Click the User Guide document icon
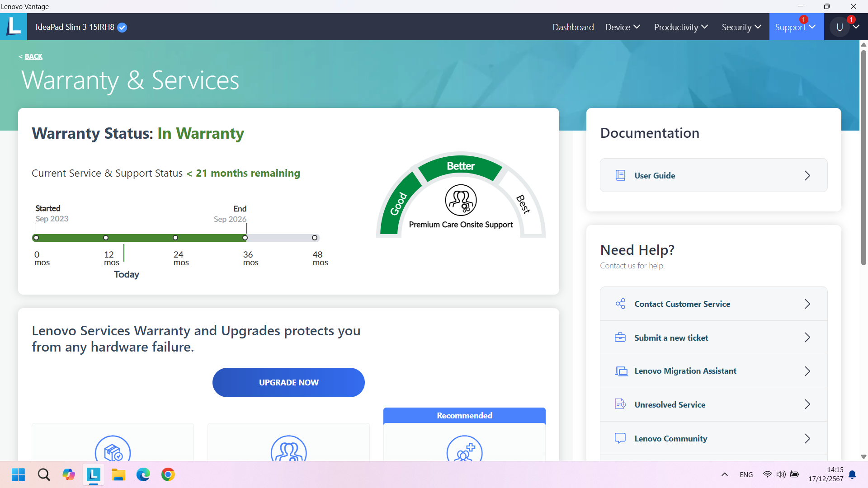This screenshot has width=868, height=488. click(620, 175)
